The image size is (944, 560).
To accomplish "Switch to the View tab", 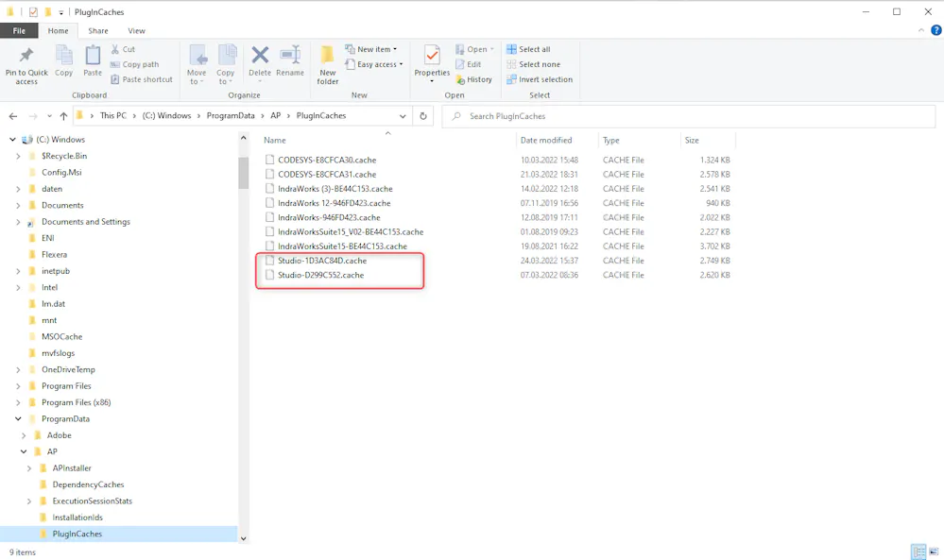I will (x=137, y=30).
